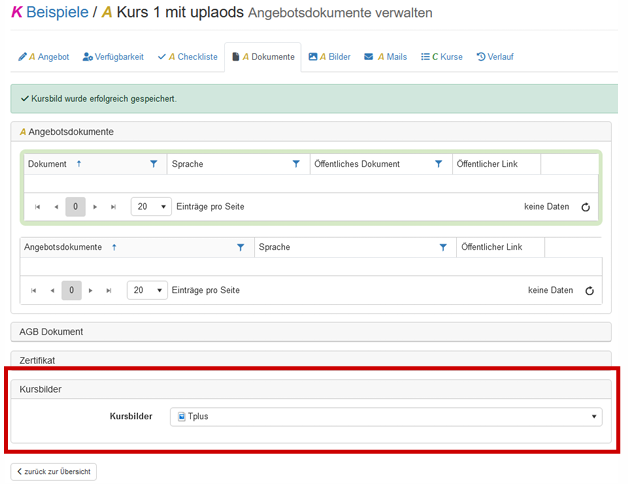Refresh the second Angebotsdokumente grid

pos(589,291)
